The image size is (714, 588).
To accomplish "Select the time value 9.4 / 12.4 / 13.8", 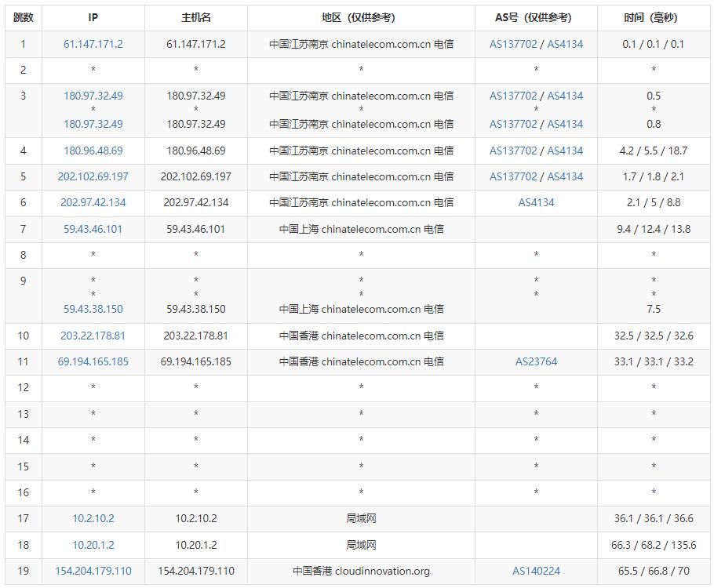I will click(654, 229).
